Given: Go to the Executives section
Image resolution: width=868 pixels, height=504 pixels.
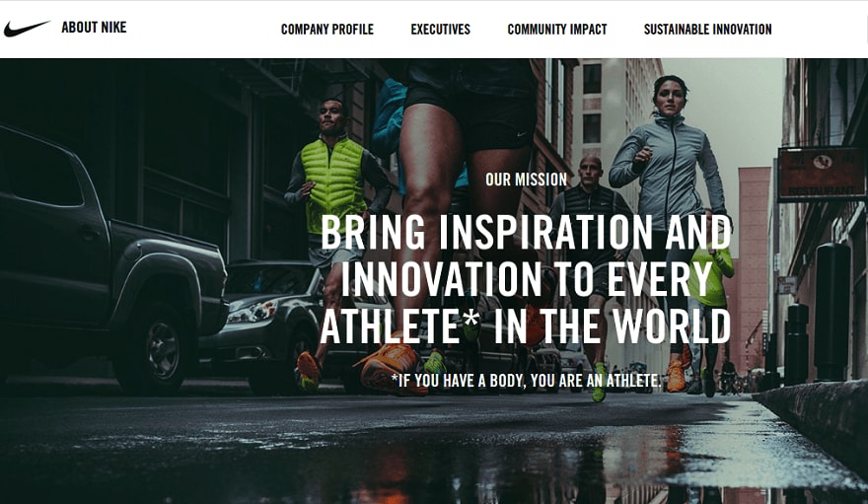Looking at the screenshot, I should tap(440, 30).
